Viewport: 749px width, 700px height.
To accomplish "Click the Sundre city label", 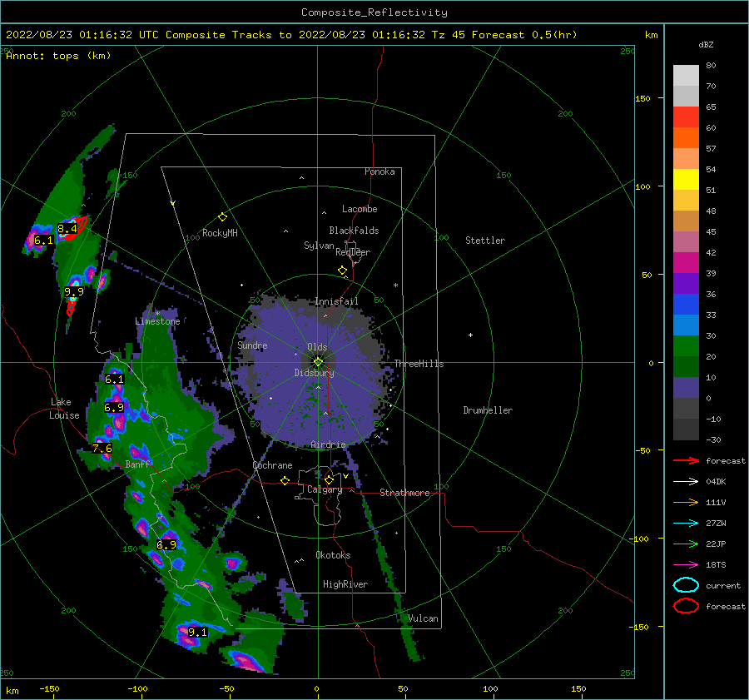I will pos(252,345).
